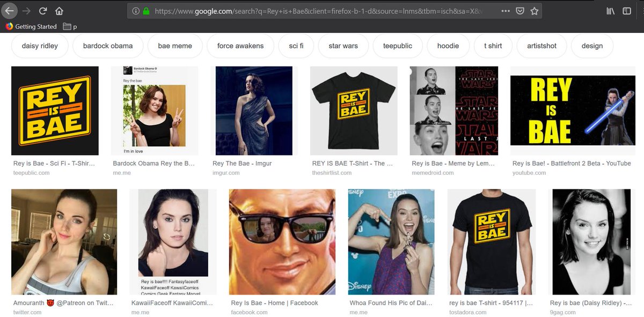Select the 't shirt' suggestion chip
The height and width of the screenshot is (317, 644).
pos(493,46)
